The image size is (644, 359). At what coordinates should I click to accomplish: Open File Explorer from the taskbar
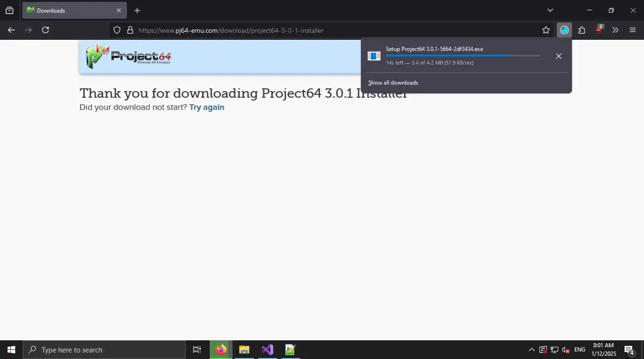(x=244, y=350)
